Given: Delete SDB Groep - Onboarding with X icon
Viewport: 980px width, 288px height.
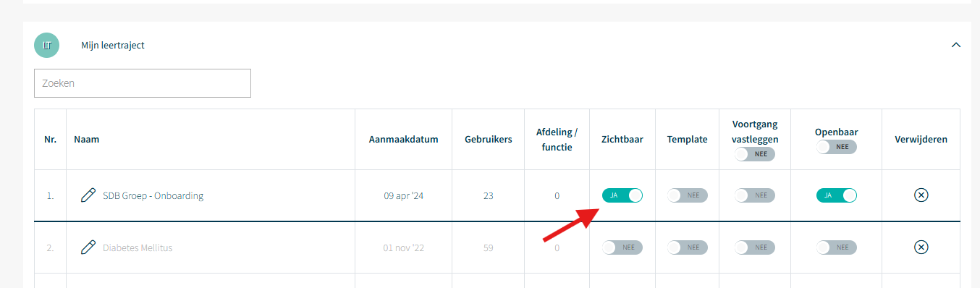Looking at the screenshot, I should pos(921,195).
